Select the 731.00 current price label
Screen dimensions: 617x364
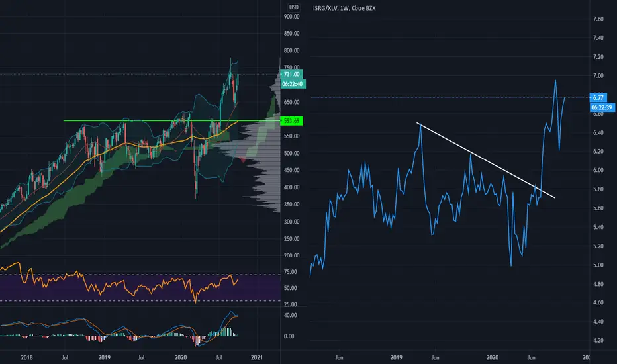(291, 74)
